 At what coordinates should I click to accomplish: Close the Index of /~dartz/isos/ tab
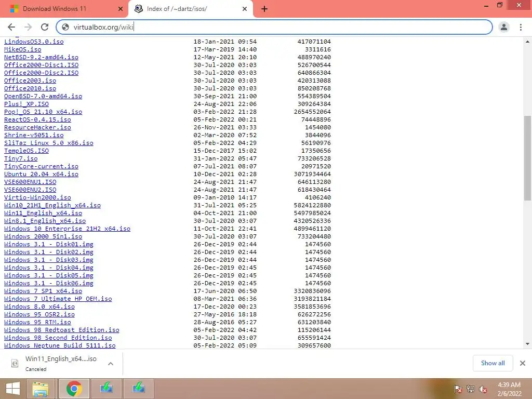click(x=245, y=9)
